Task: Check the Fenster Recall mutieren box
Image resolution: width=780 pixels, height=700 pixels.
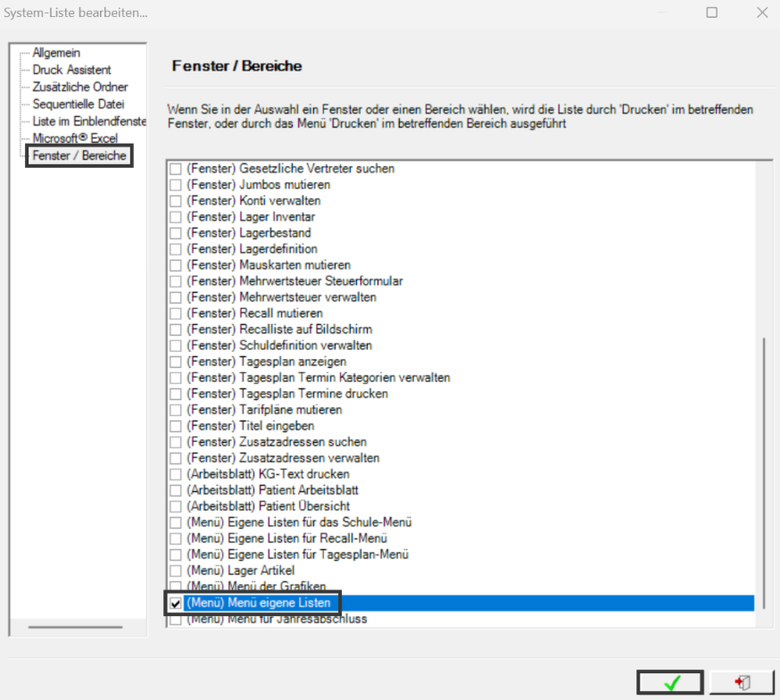Action: pos(175,313)
